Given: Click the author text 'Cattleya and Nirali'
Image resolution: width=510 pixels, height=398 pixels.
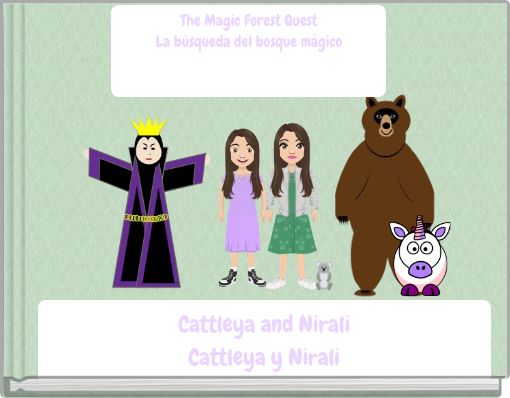Looking at the screenshot, I should pos(264,324).
